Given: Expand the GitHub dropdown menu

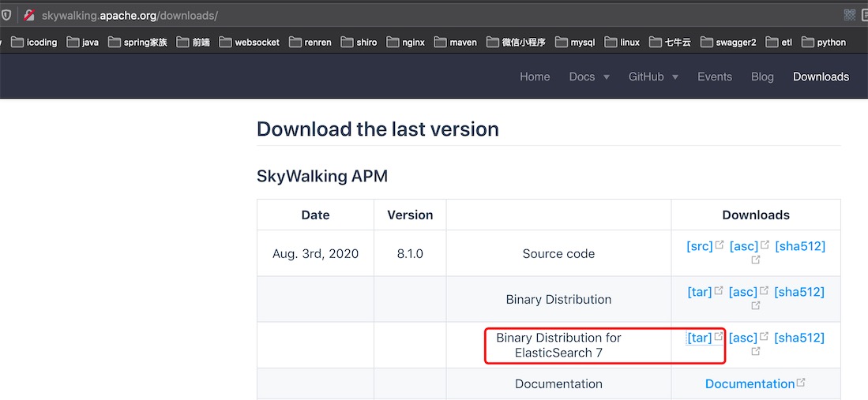Looking at the screenshot, I should coord(653,77).
